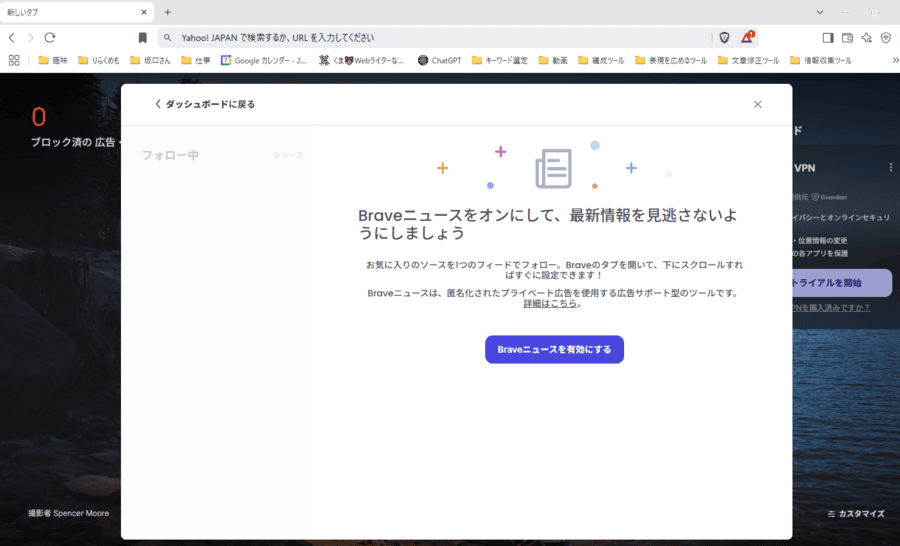The image size is (900, 546).
Task: Open the Brave VPN shield icon in toolbar
Action: (x=886, y=38)
